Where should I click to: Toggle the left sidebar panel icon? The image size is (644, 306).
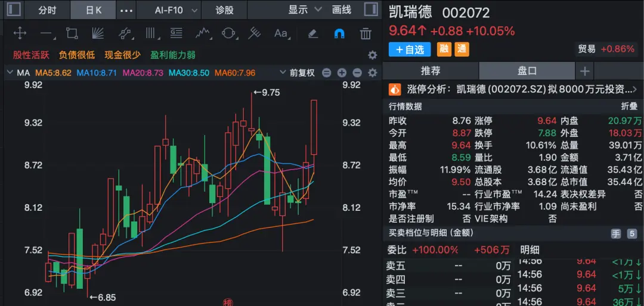pos(14,10)
